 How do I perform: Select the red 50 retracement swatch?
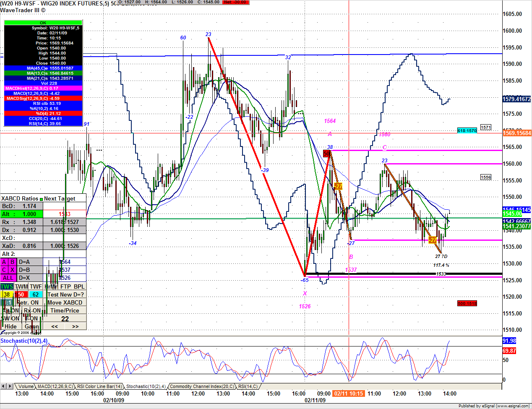pos(21,294)
